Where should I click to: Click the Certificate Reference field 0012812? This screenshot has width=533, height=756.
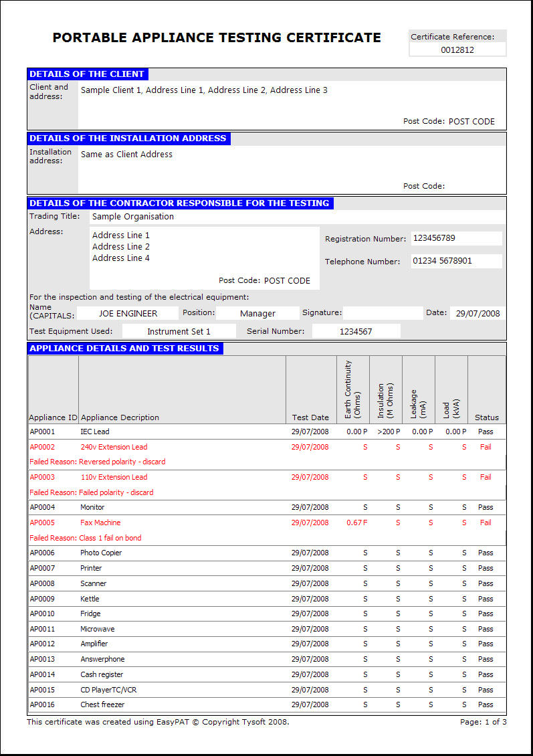(457, 50)
